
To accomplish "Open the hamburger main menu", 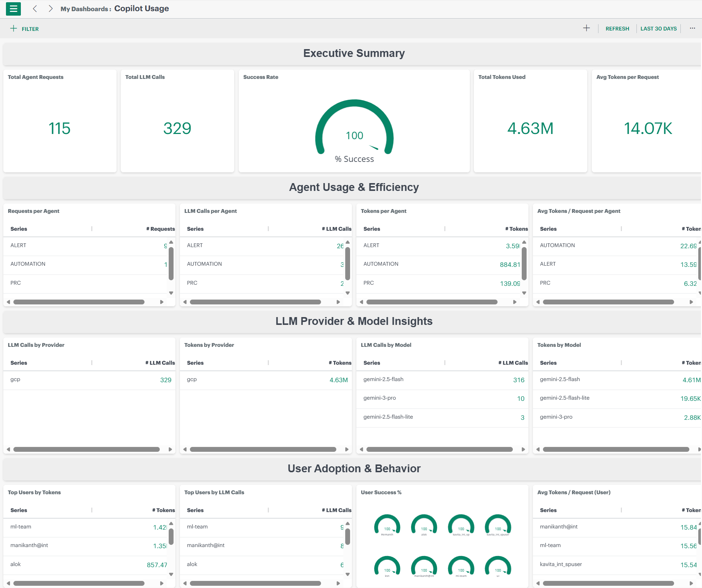I will pos(13,9).
